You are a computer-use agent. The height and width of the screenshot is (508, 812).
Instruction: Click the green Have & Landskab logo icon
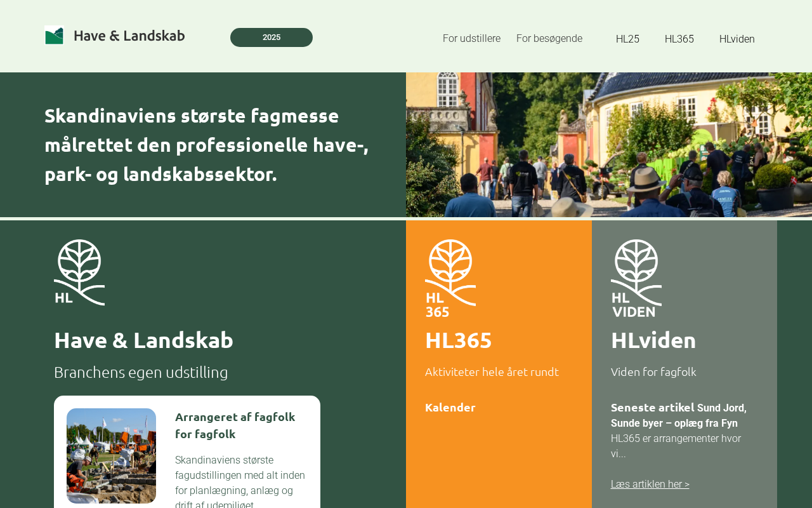click(54, 35)
